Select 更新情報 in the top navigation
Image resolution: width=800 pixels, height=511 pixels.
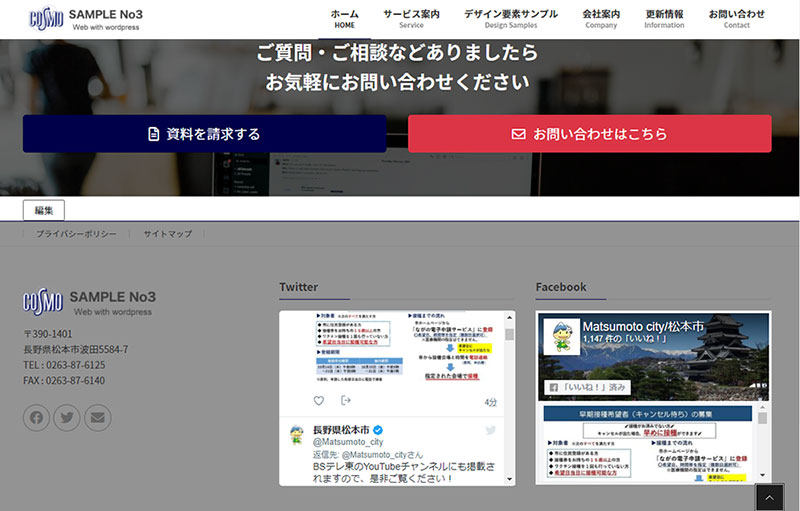[x=664, y=19]
